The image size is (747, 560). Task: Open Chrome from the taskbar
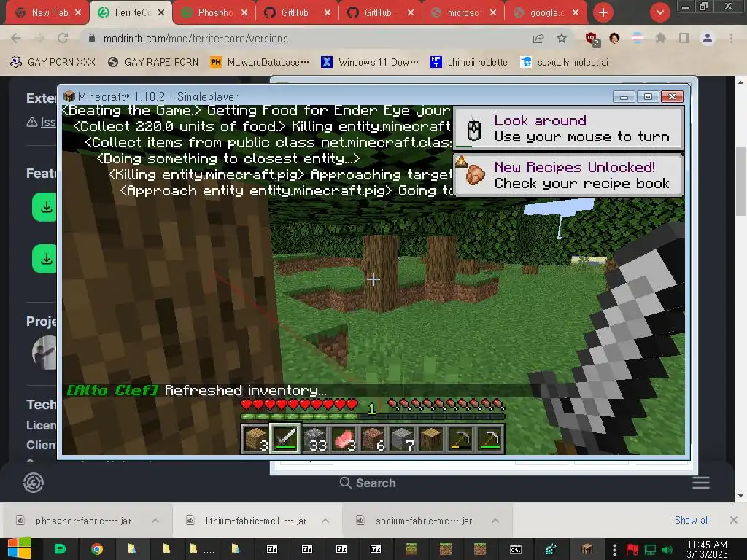[97, 549]
